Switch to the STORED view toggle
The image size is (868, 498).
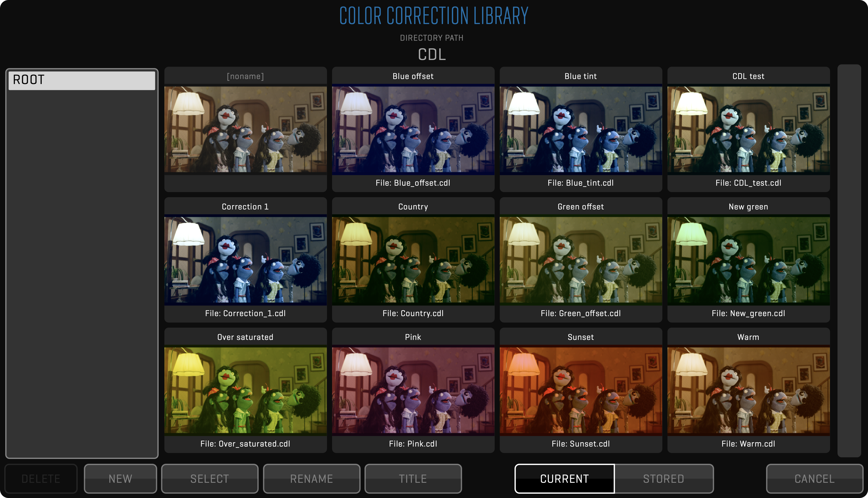coord(664,478)
